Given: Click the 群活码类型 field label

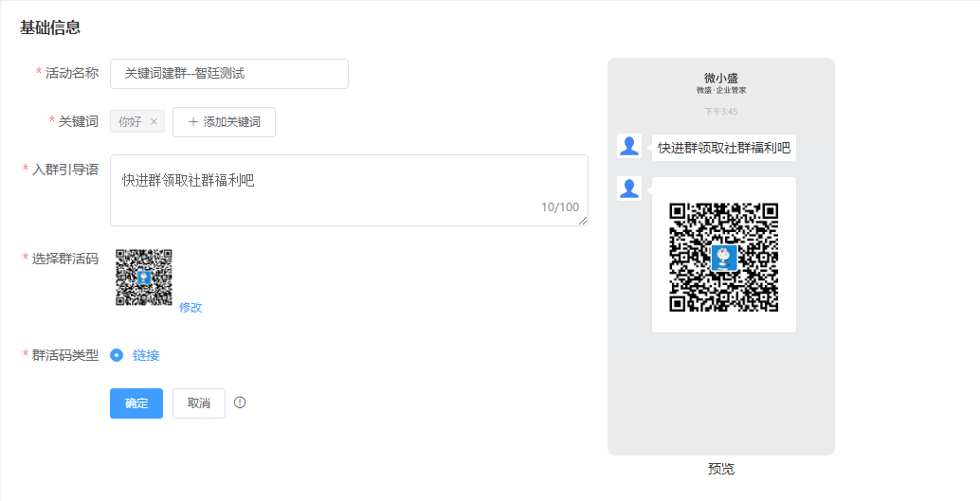Looking at the screenshot, I should pyautogui.click(x=65, y=355).
